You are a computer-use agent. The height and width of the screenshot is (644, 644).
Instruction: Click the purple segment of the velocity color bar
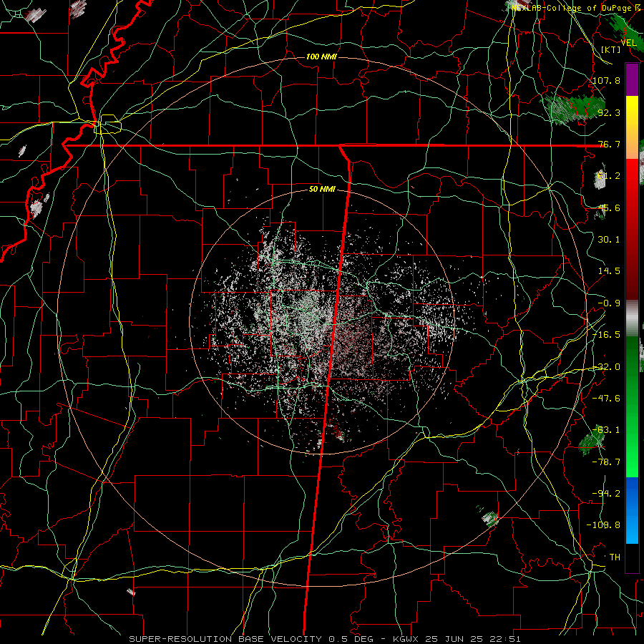(632, 79)
